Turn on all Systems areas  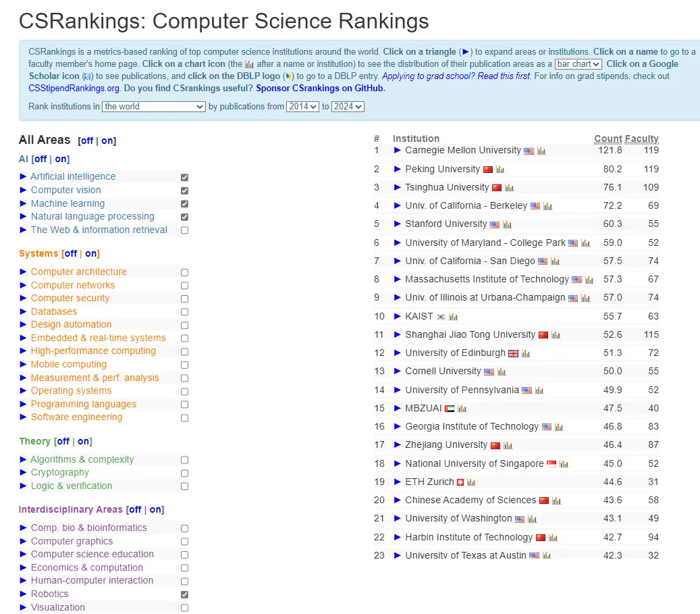pos(91,254)
